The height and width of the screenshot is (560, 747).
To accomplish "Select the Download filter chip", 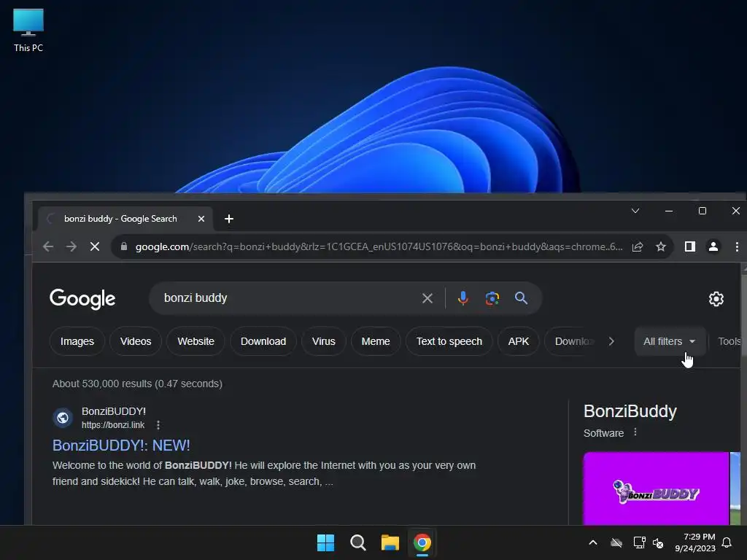I will pyautogui.click(x=263, y=341).
